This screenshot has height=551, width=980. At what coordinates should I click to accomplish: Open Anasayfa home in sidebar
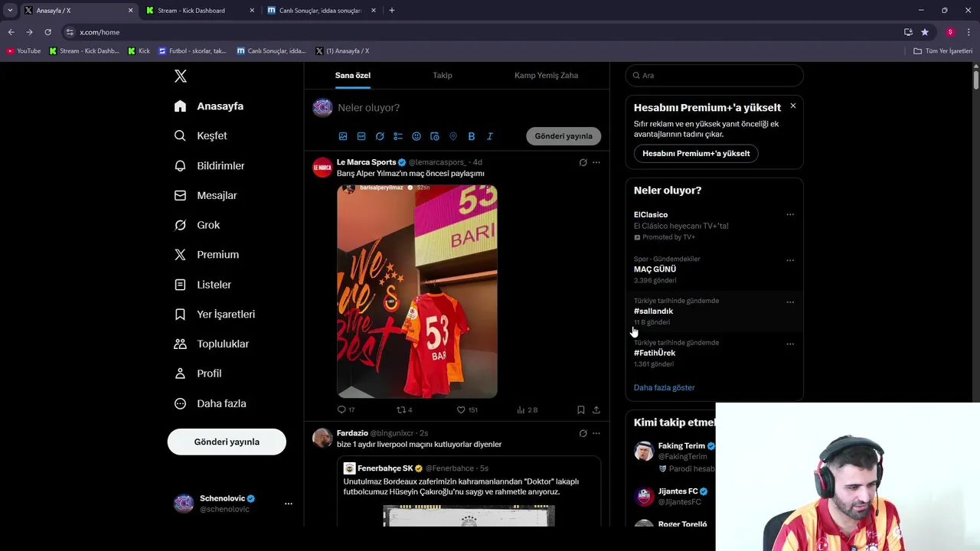(208, 106)
